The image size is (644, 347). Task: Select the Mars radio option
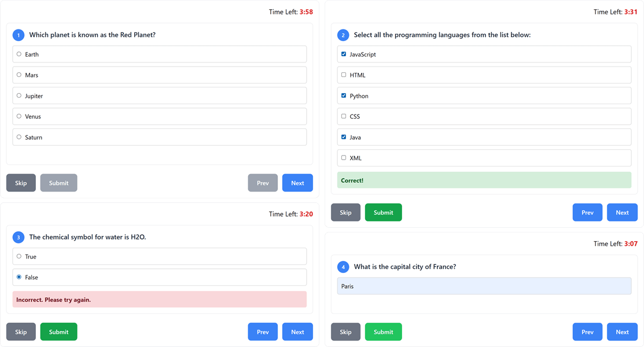point(19,75)
